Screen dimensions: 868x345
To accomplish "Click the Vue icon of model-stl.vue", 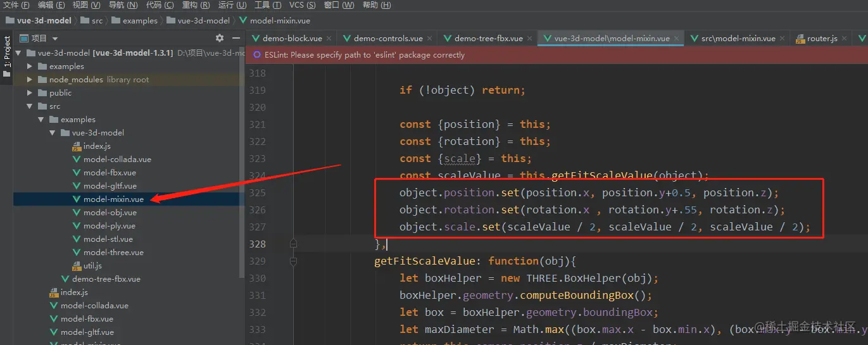I will 77,239.
